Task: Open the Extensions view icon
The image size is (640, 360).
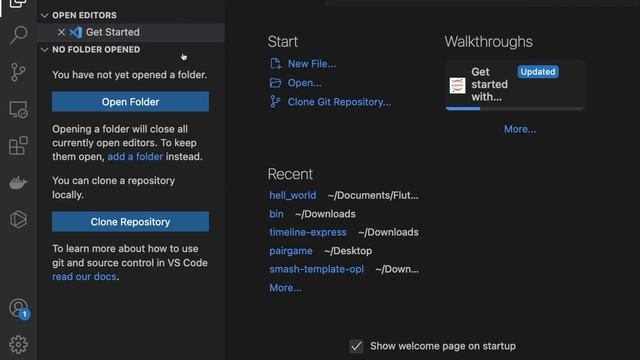Action: 18,146
